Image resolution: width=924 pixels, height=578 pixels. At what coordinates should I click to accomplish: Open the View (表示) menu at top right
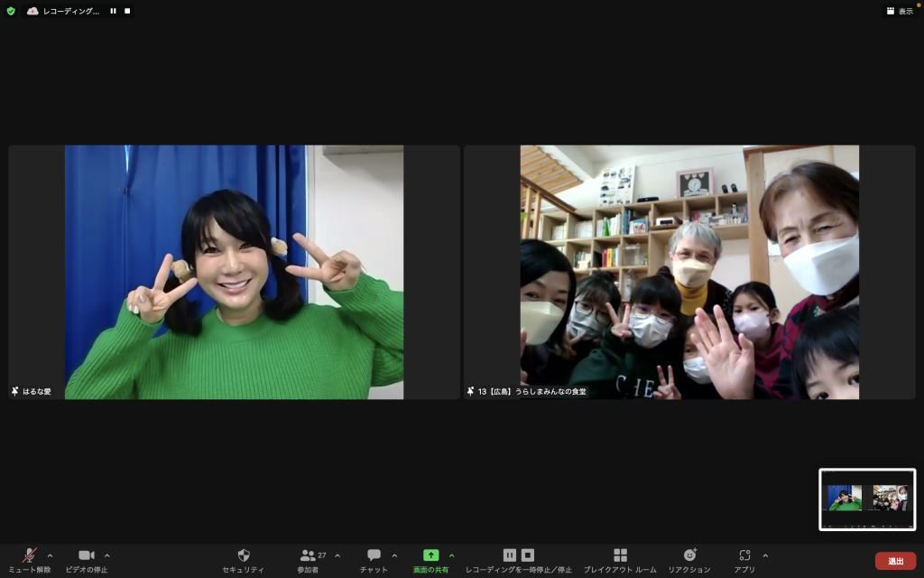coord(899,11)
